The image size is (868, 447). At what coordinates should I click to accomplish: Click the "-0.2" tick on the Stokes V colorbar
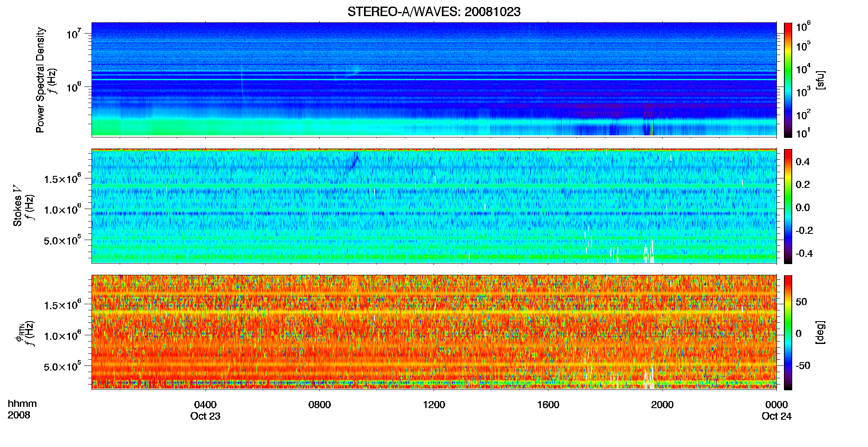[x=804, y=231]
